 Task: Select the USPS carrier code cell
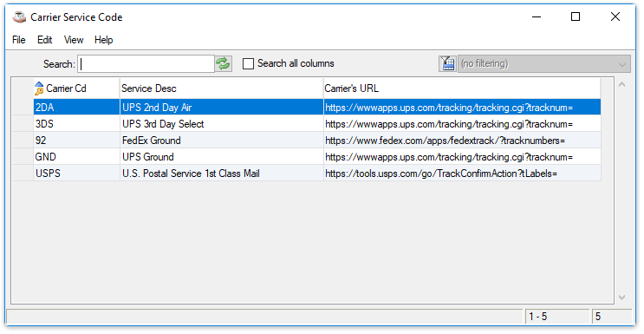(x=76, y=174)
